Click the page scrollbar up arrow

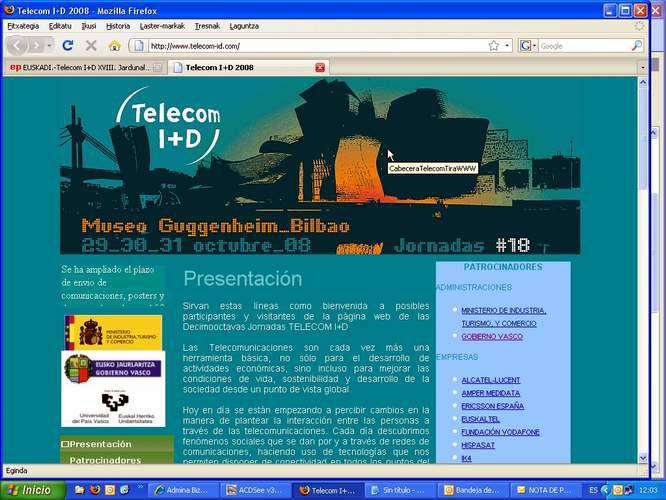click(643, 82)
